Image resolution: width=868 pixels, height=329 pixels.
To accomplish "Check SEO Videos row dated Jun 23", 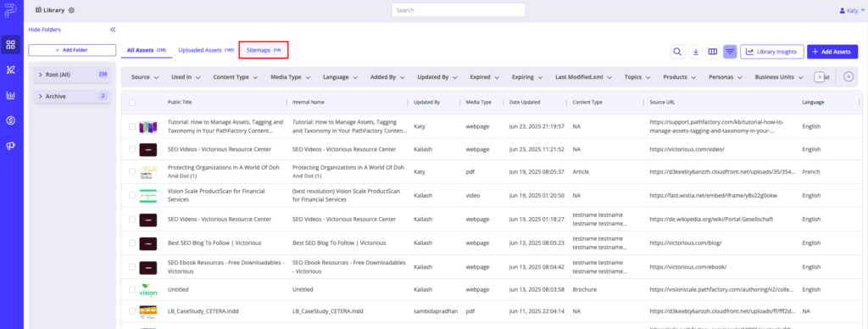I will [132, 149].
